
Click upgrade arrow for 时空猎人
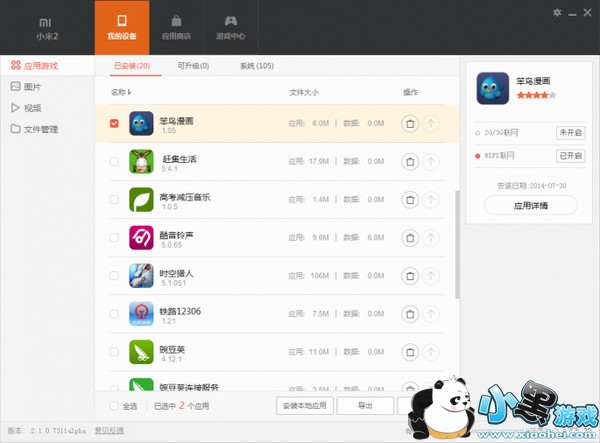coord(431,276)
